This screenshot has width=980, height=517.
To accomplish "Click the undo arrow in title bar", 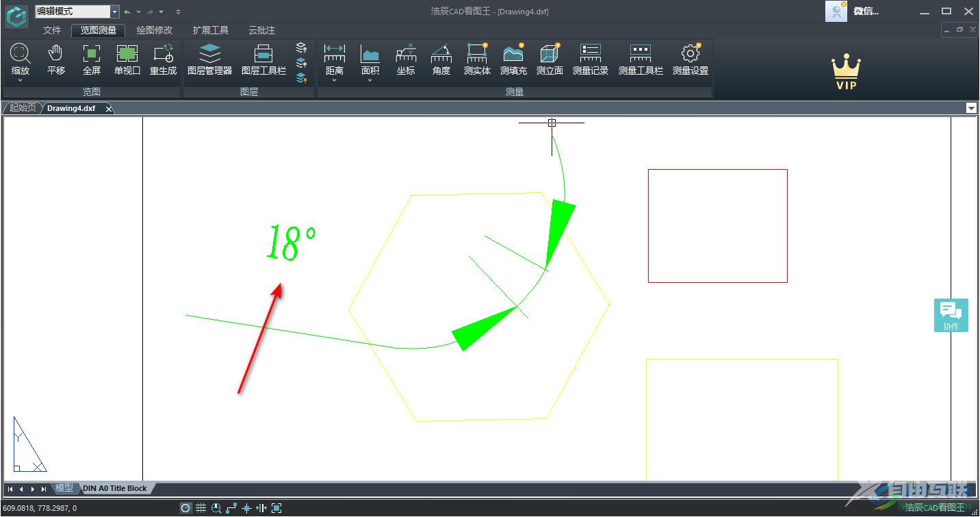I will (x=127, y=12).
